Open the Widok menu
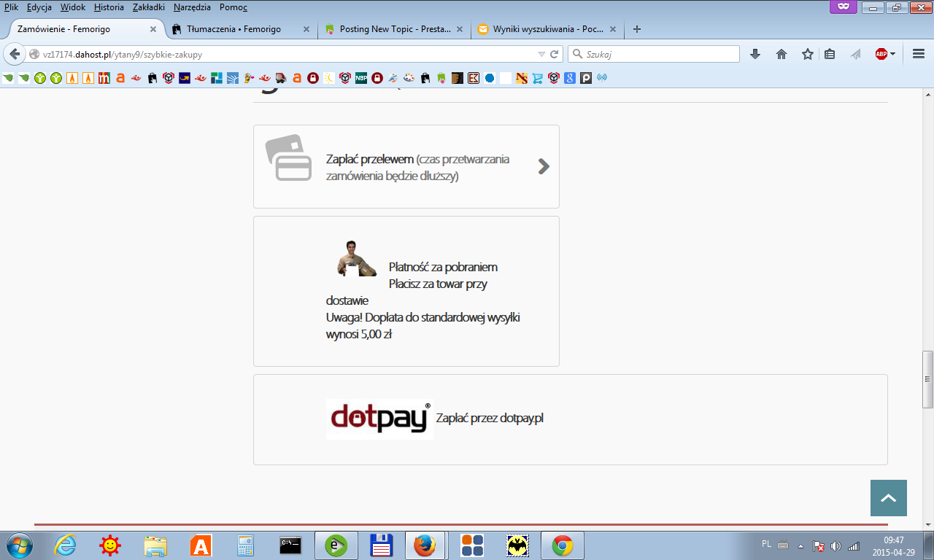This screenshot has height=560, width=934. 73,7
